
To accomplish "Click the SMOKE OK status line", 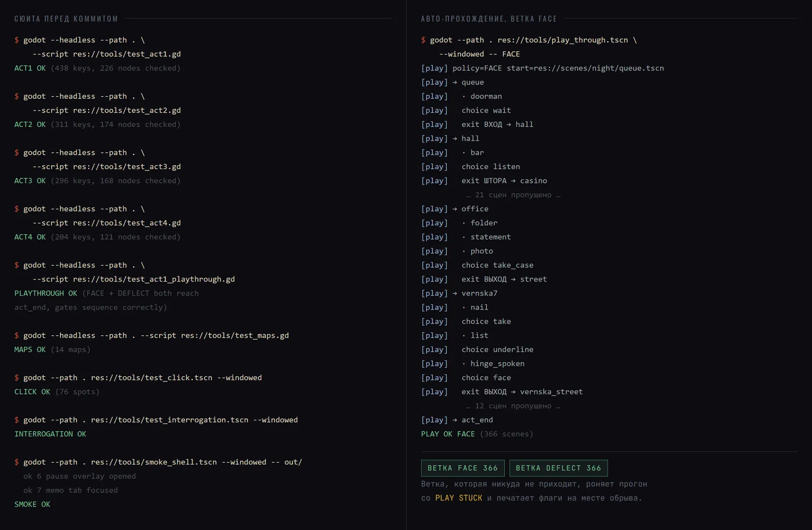I will (32, 504).
